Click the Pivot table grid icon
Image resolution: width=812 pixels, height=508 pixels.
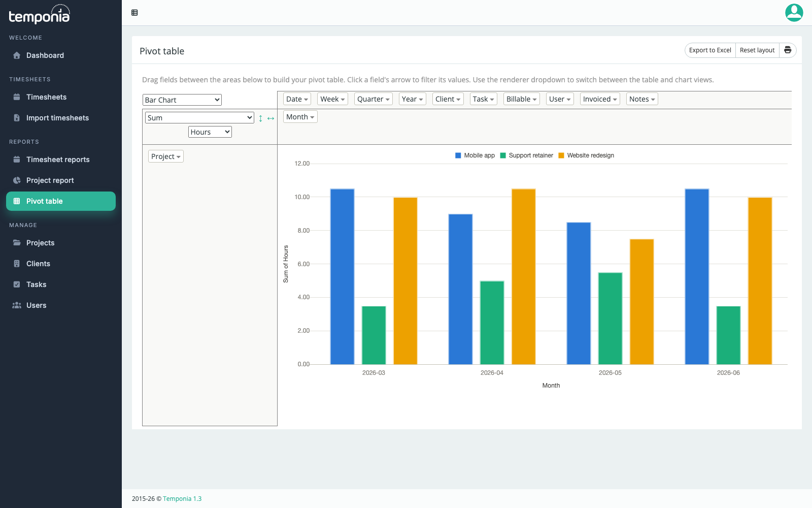[x=17, y=201]
